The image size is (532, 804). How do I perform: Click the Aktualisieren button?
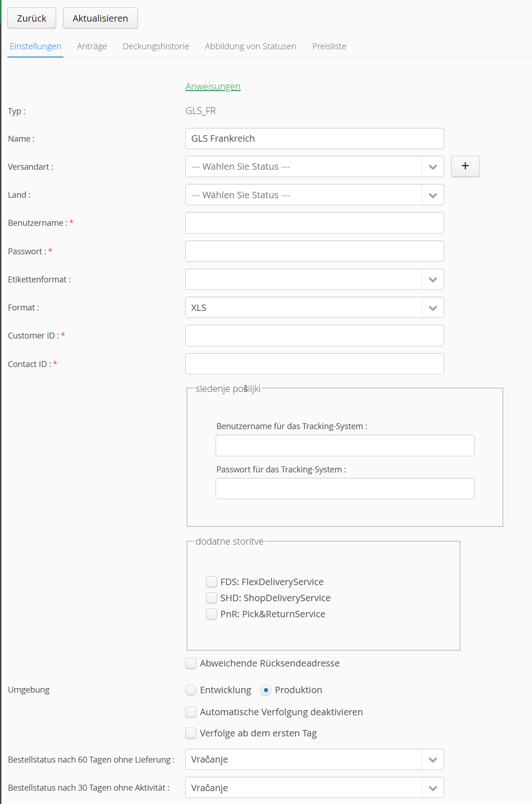pyautogui.click(x=100, y=18)
